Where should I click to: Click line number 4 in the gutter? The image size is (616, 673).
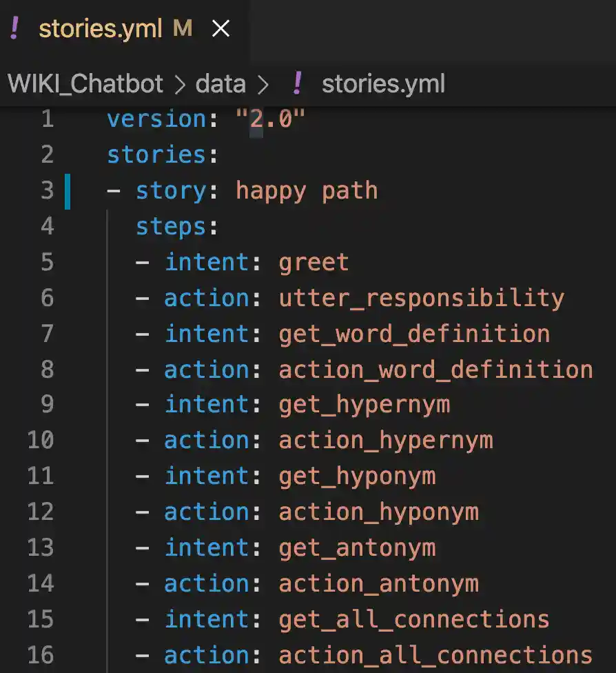47,226
